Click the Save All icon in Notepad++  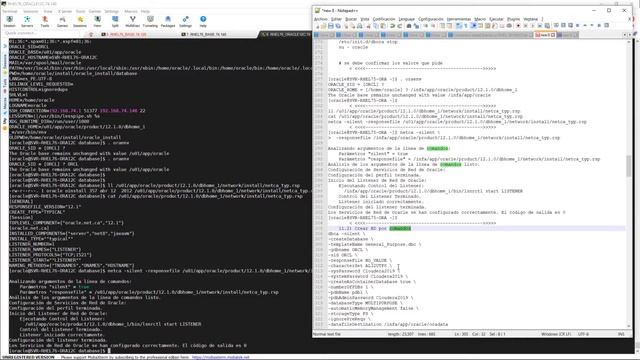(338, 26)
